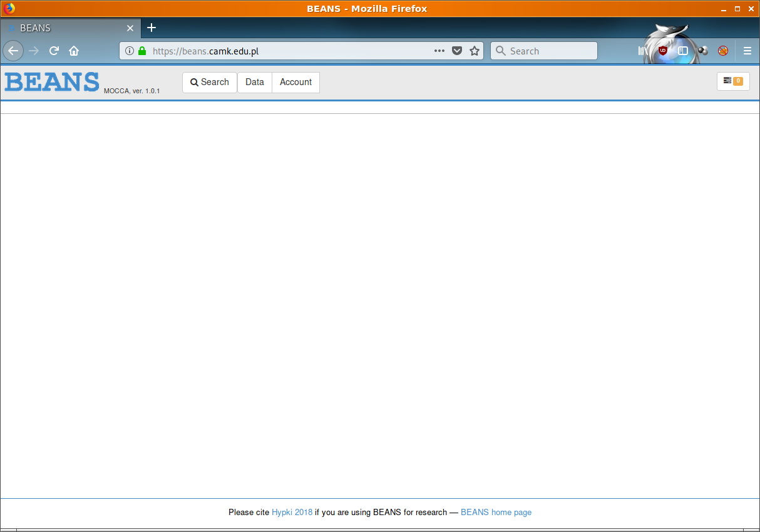
Task: Visit the BEANS home page link
Action: (496, 512)
